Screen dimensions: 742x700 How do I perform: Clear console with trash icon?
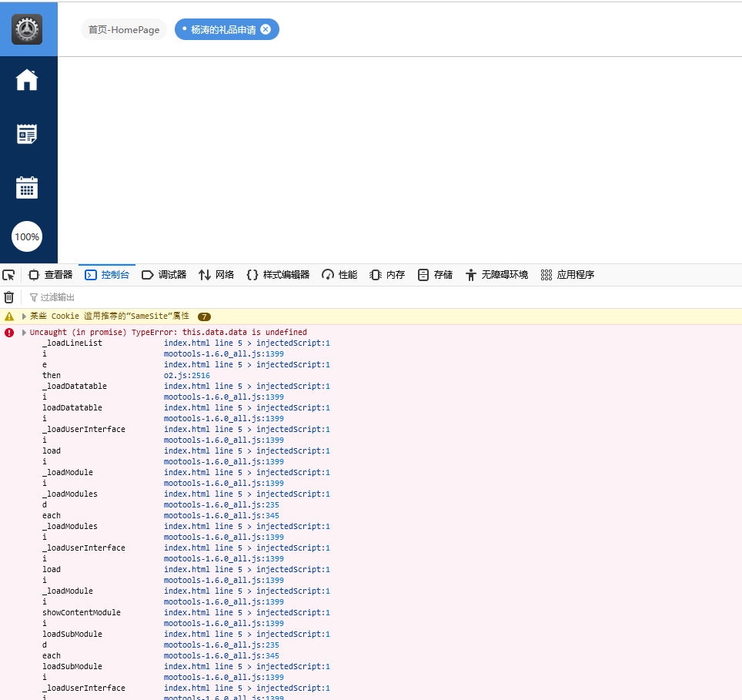pos(9,297)
